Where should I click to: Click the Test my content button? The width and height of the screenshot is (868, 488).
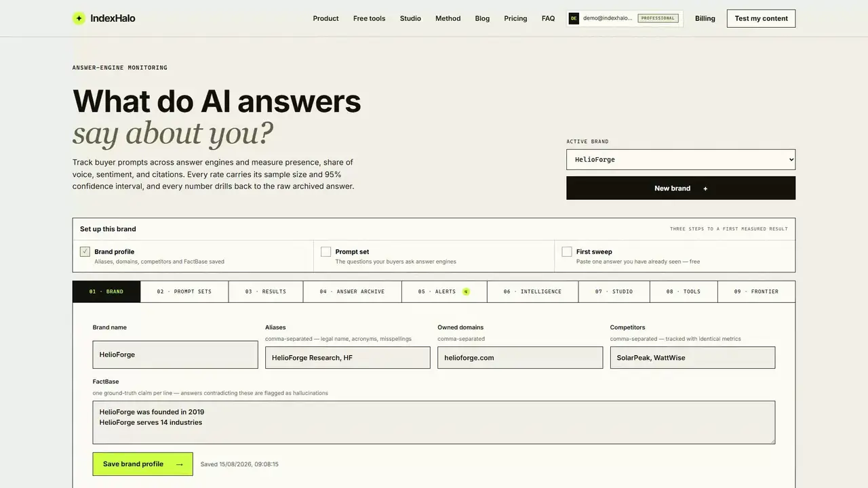click(761, 18)
